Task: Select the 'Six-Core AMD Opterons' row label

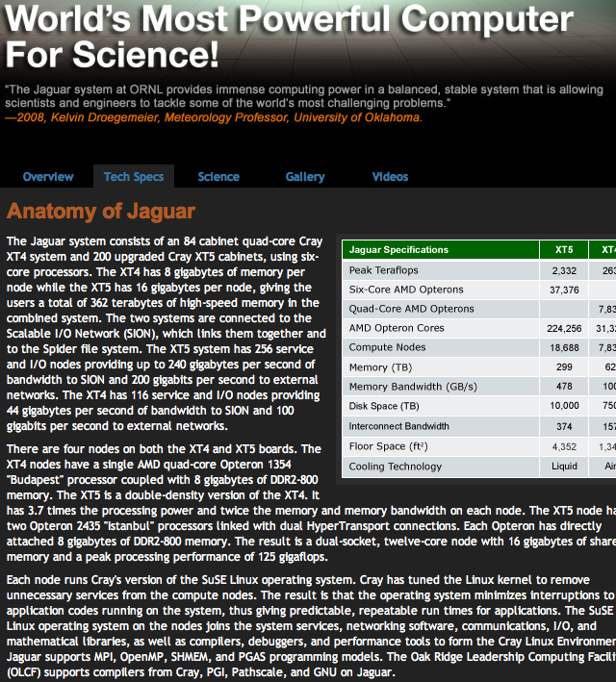Action: 406,290
